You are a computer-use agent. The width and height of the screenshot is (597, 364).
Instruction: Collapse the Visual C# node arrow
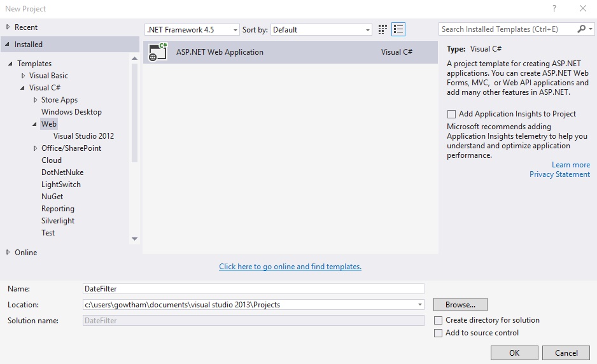pos(22,88)
